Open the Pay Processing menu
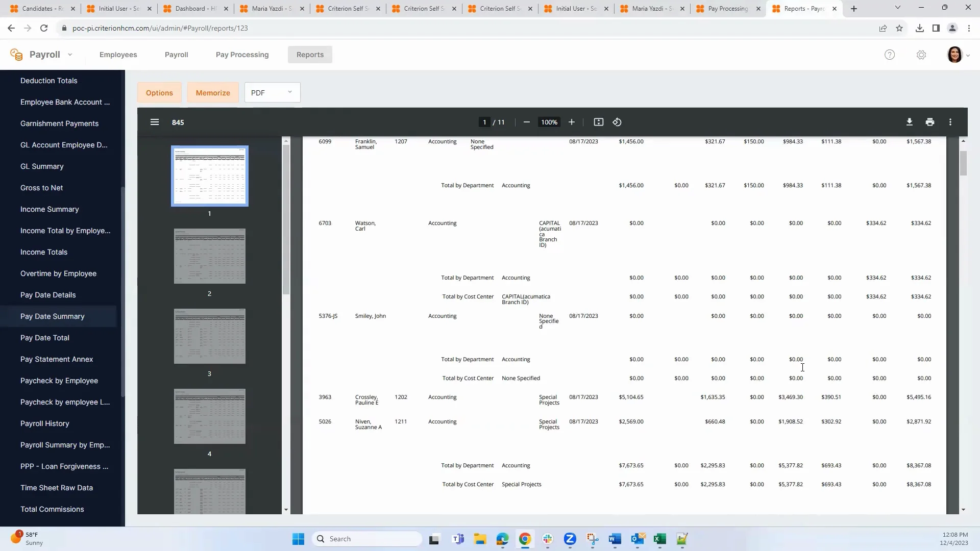This screenshot has height=551, width=980. tap(242, 55)
